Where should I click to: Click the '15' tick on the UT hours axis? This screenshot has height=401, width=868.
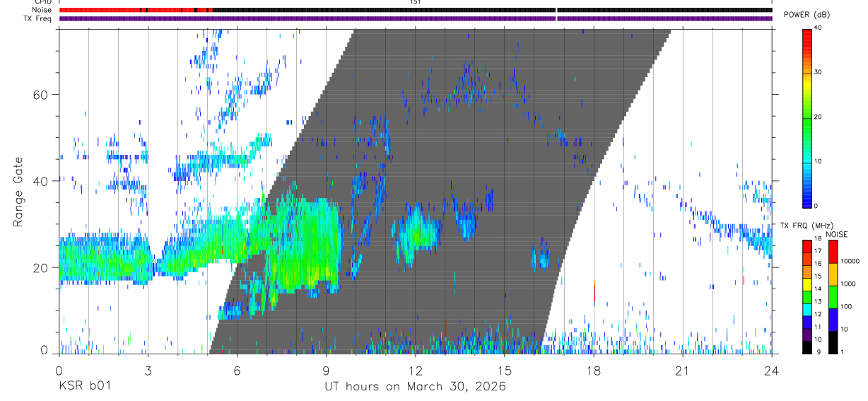click(505, 369)
